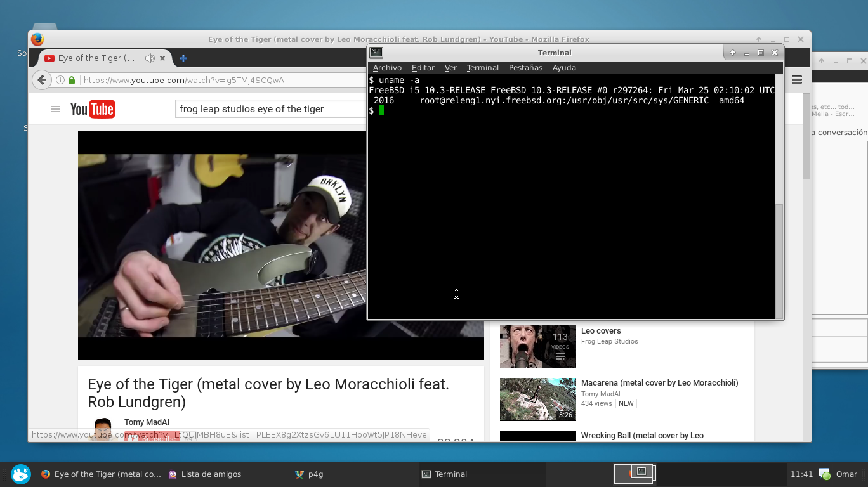Click the YouTube search box
Viewport: 868px width, 487px height.
271,109
